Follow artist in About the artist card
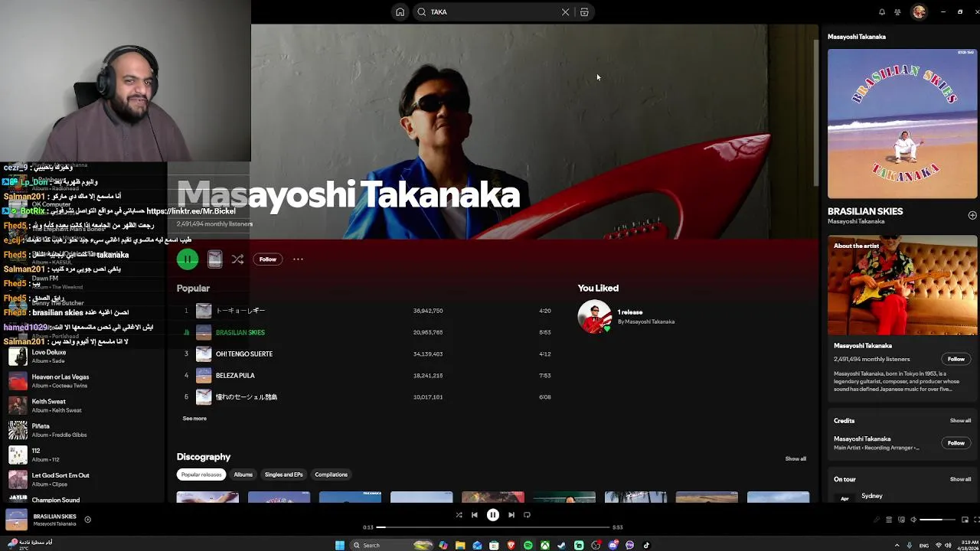This screenshot has width=980, height=551. coord(955,359)
